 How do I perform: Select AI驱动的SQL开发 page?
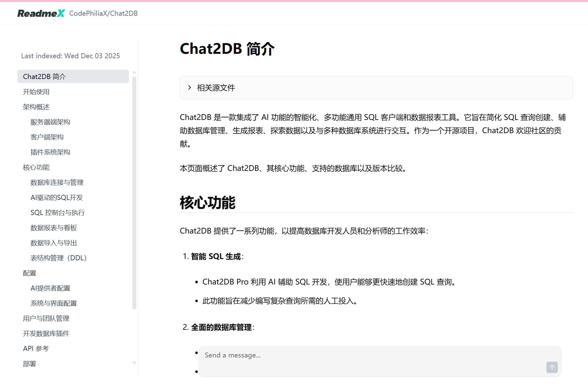click(56, 197)
